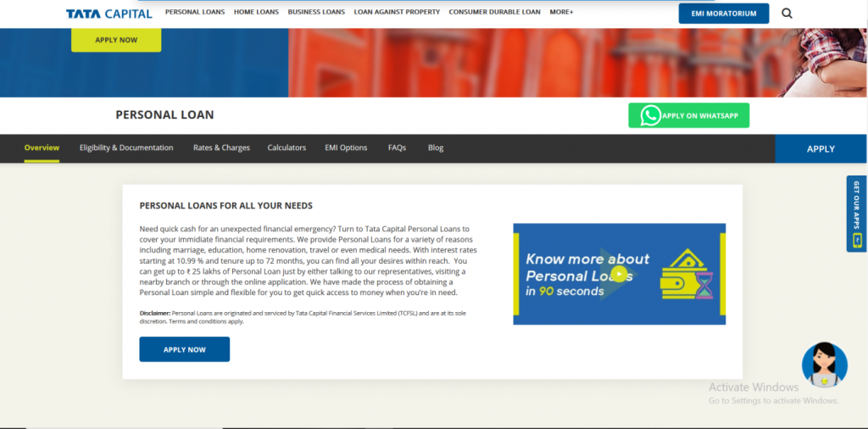Open the EMI Options tab
868x429 pixels.
point(346,148)
